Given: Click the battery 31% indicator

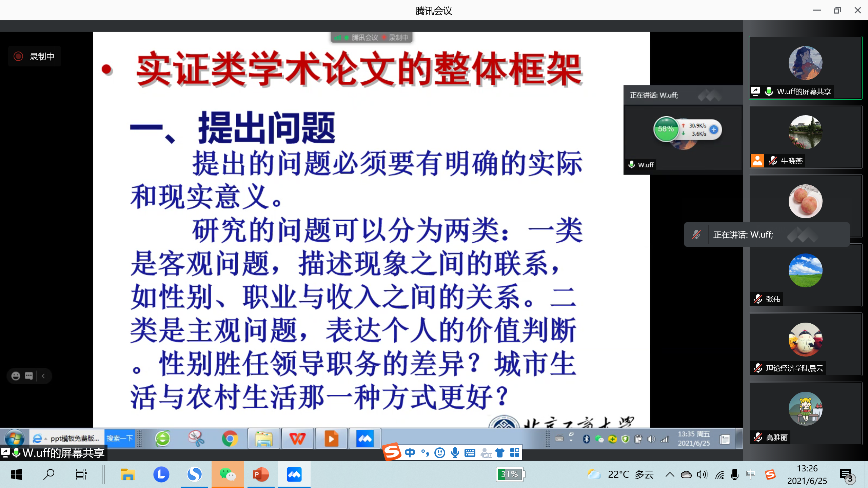Looking at the screenshot, I should [510, 474].
